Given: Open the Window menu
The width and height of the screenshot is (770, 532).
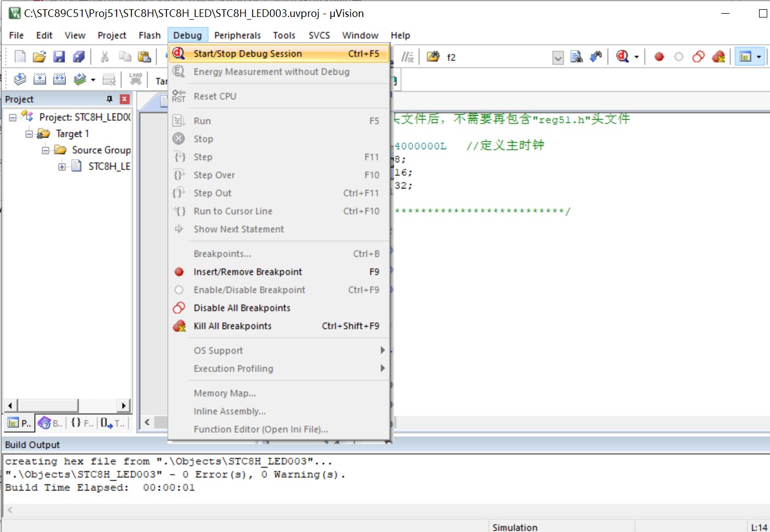Looking at the screenshot, I should coord(360,35).
